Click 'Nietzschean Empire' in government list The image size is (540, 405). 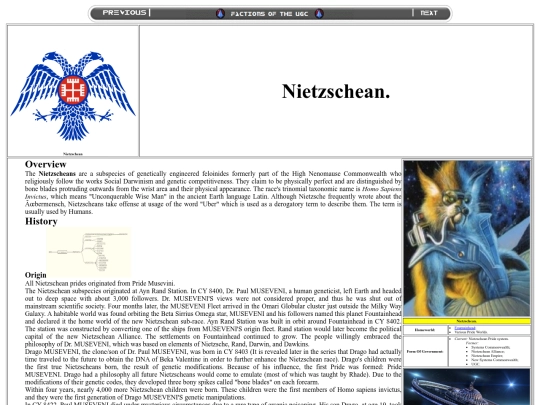tap(487, 356)
